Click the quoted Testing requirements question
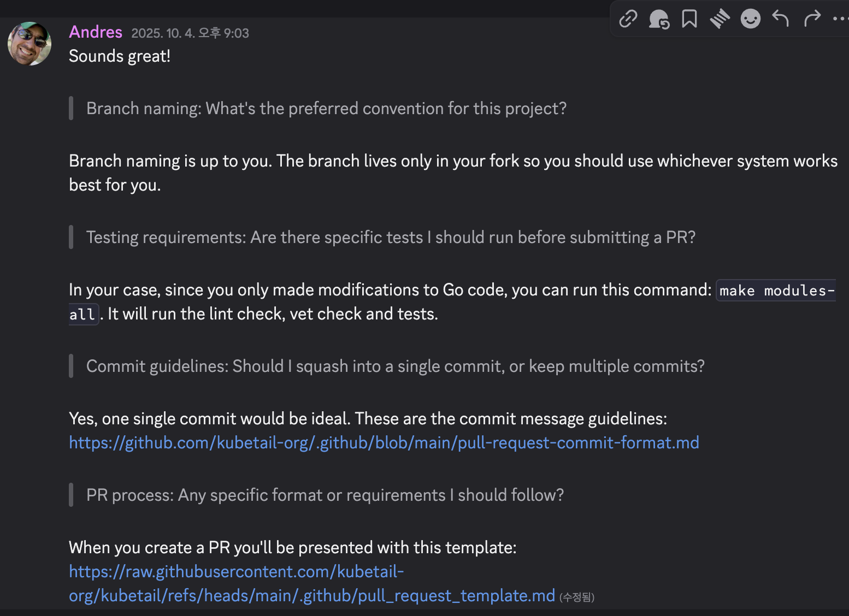Screen dimensions: 849x616 point(391,238)
